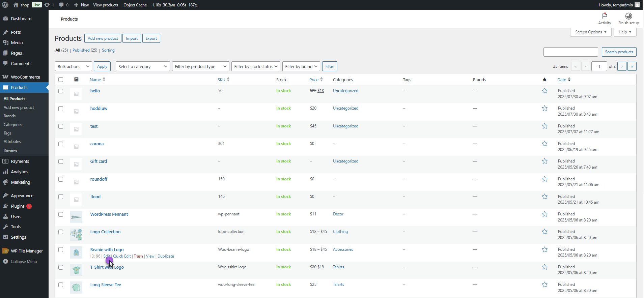Select all products checkbox in header
The width and height of the screenshot is (644, 298).
tap(61, 80)
